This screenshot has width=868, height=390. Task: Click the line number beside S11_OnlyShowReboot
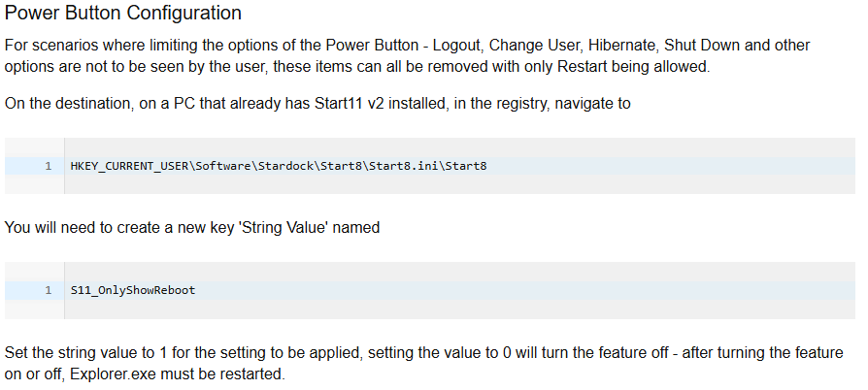coord(48,290)
